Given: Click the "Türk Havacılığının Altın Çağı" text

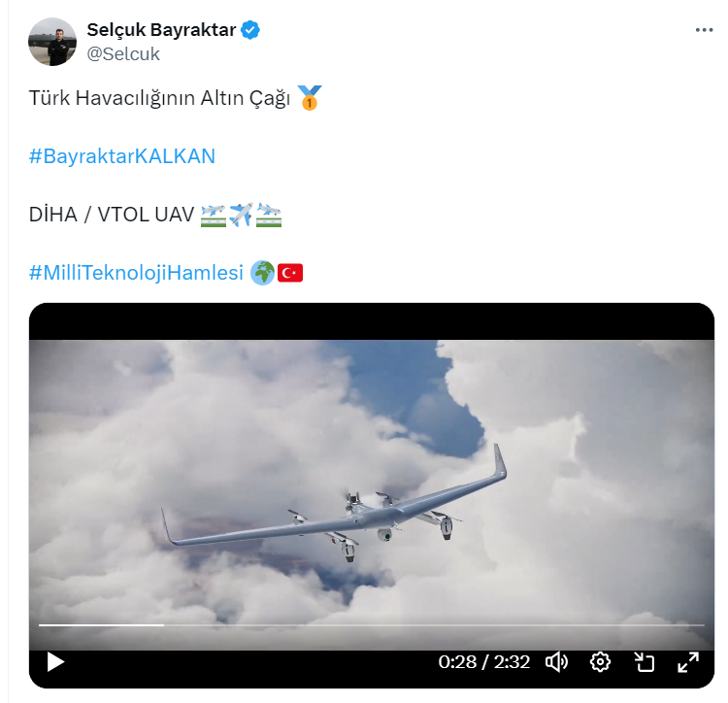Looking at the screenshot, I should pos(160,98).
